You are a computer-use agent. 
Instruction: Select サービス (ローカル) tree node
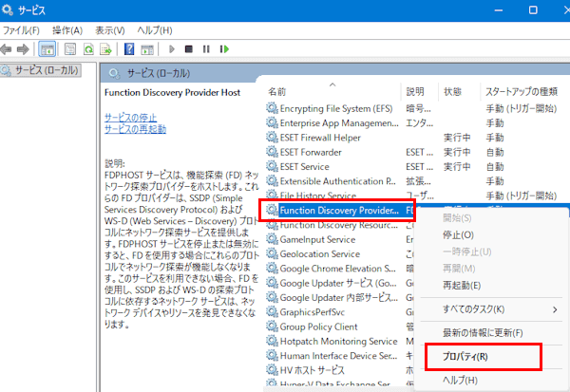tap(41, 70)
